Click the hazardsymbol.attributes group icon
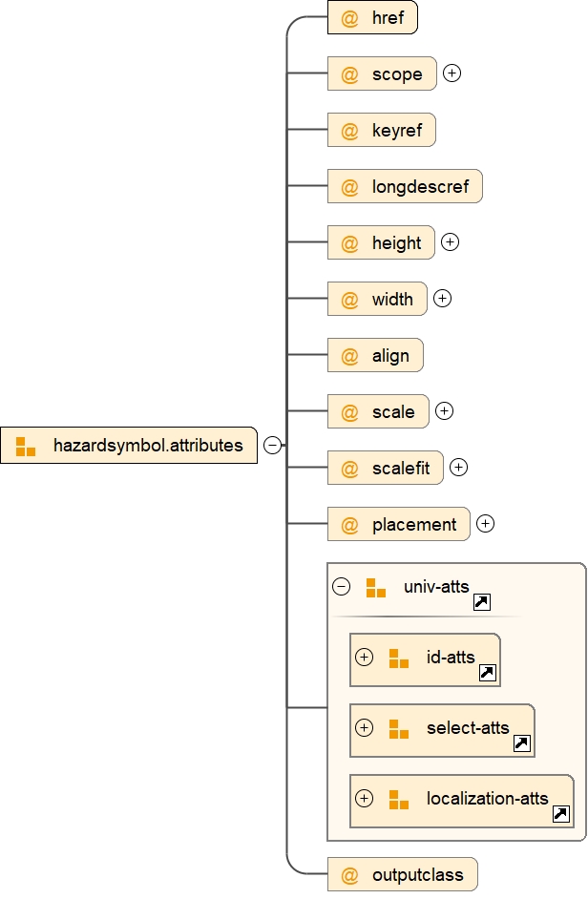The height and width of the screenshot is (899, 588). coord(26,446)
